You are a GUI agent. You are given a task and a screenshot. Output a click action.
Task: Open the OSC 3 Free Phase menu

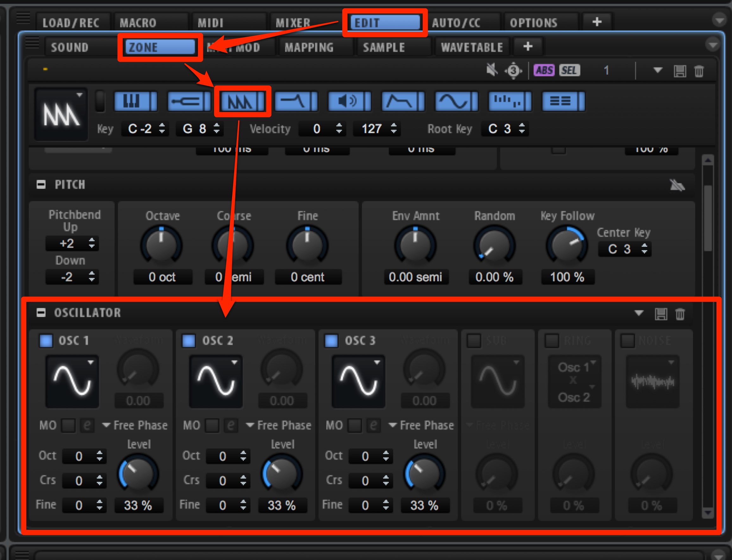(x=421, y=425)
